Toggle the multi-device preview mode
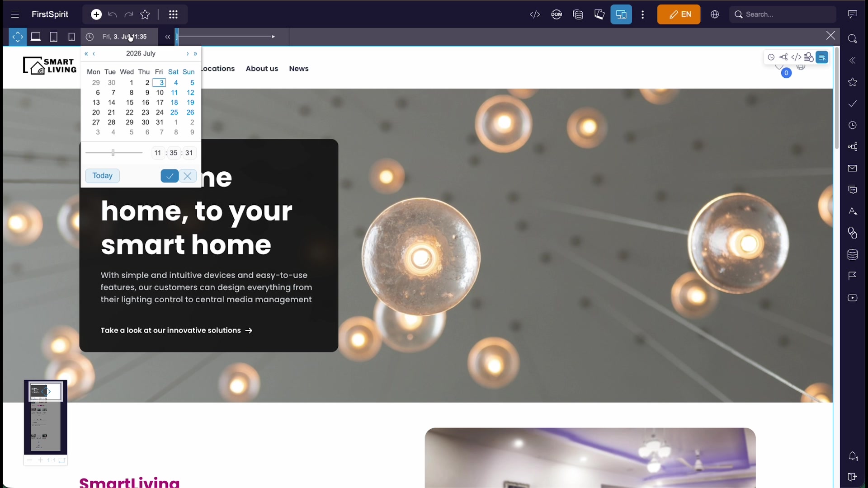Screen dimensions: 868x488 click(x=621, y=14)
